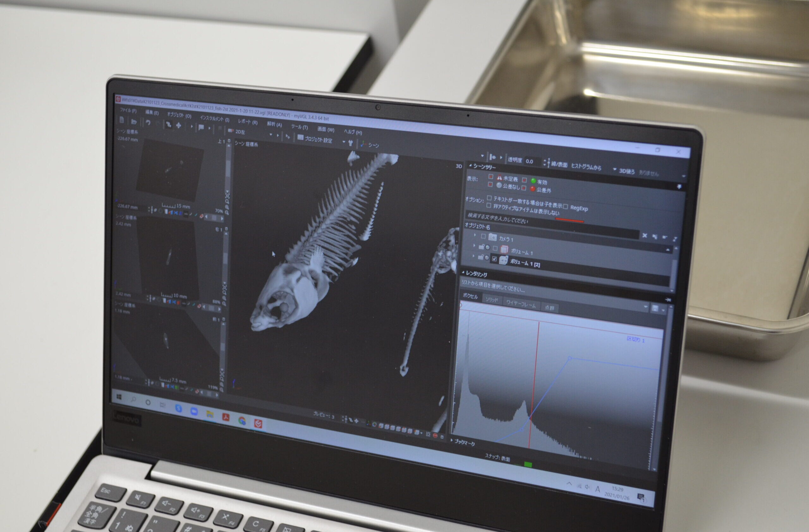Click the X clear icon in scene tree
809x532 pixels.
[x=644, y=235]
